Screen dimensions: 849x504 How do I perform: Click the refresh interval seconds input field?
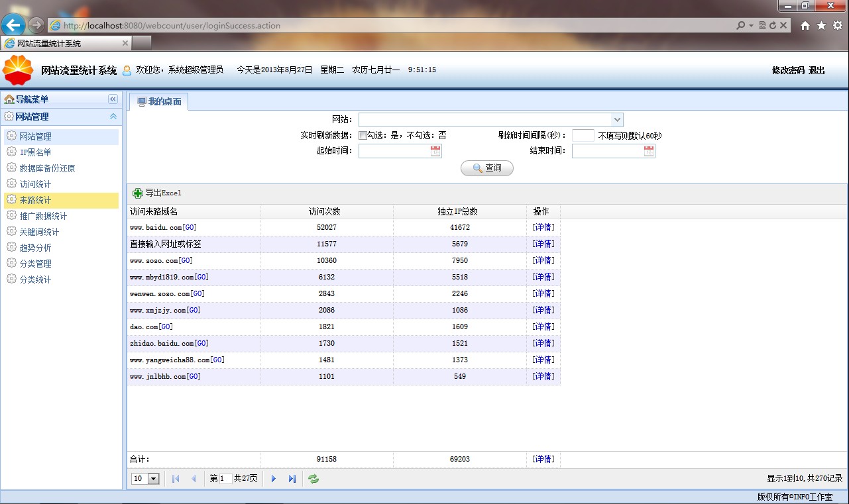tap(583, 136)
